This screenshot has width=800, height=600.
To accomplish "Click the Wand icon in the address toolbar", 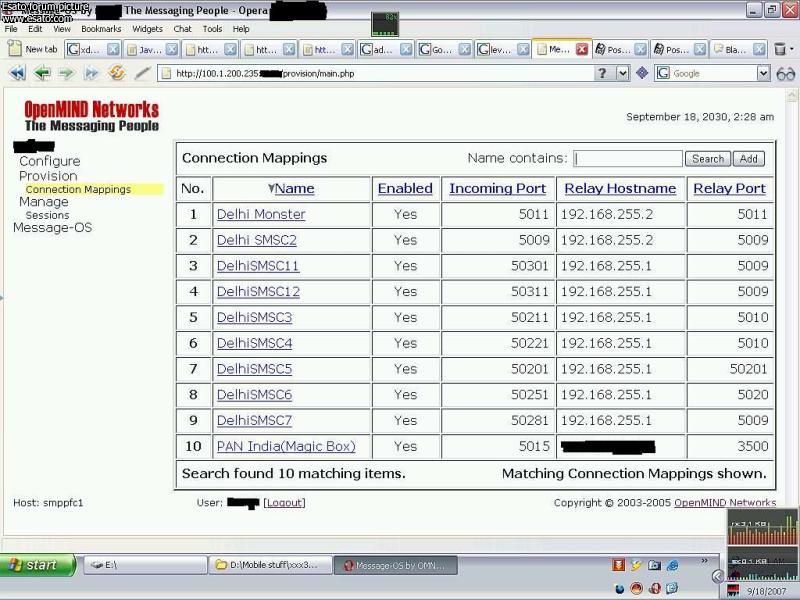I will (142, 73).
